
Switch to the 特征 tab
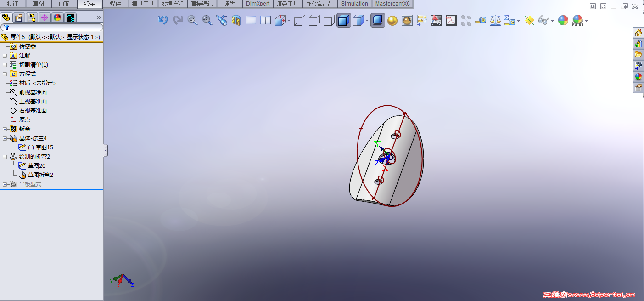point(13,4)
